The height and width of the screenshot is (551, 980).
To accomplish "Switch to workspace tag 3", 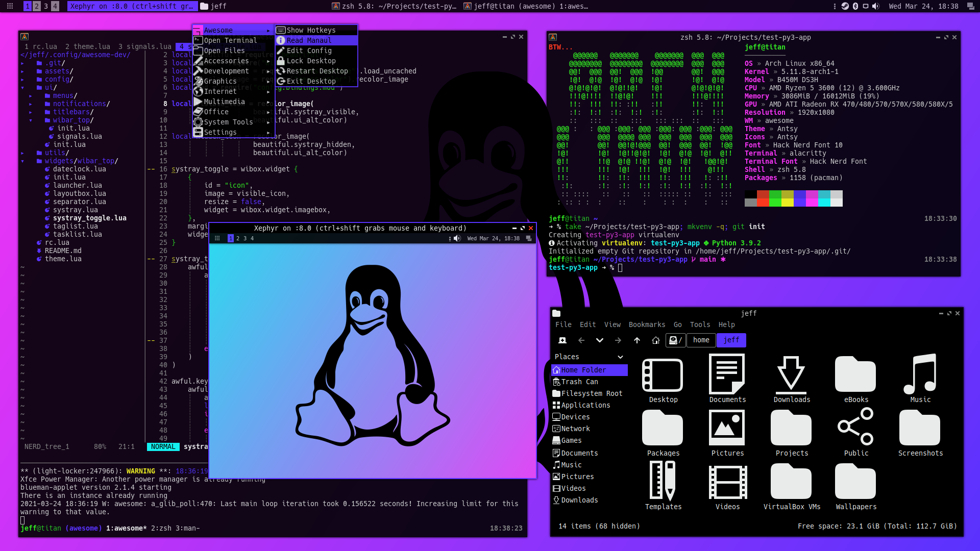I will [x=46, y=6].
